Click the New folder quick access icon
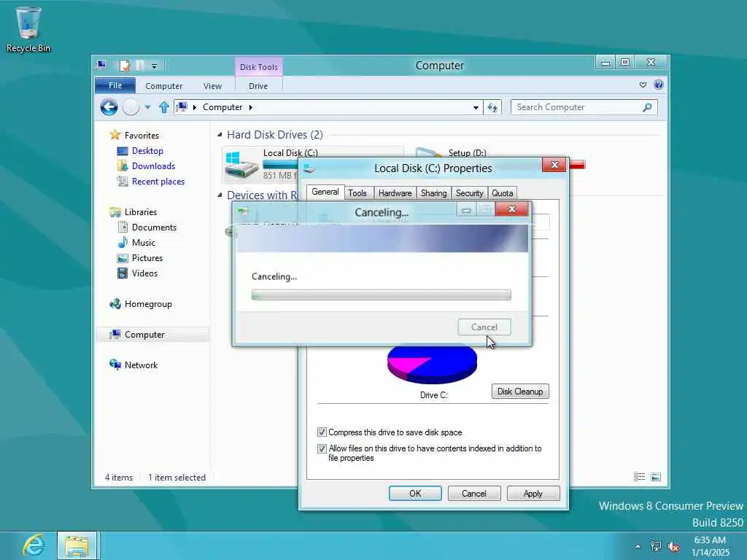The image size is (747, 560). point(140,65)
